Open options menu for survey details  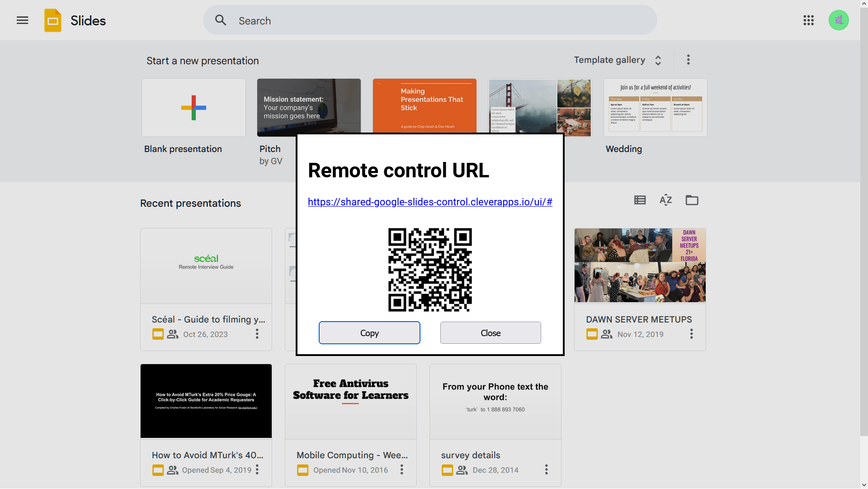pyautogui.click(x=546, y=470)
